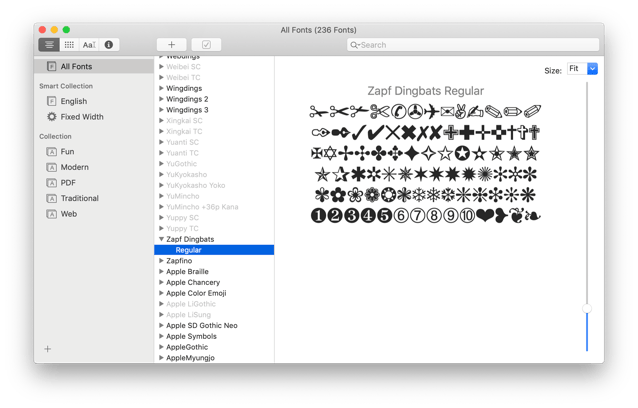The height and width of the screenshot is (408, 638).
Task: Select the Yuppy SC font row
Action: click(214, 218)
